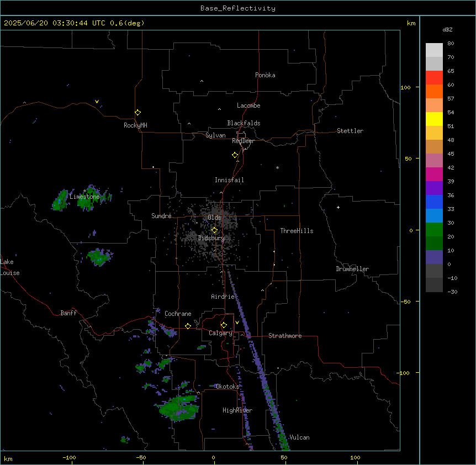Viewport: 476px width, 465px height.
Task: Select the Lacombe city label
Action: 248,105
